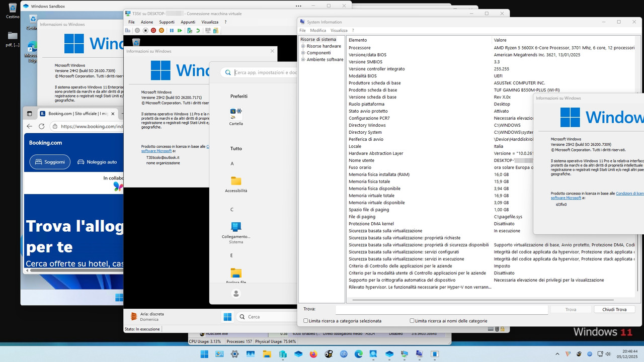Expand the Componenti tree node
Viewport: 644px width, 362px height.
(303, 53)
